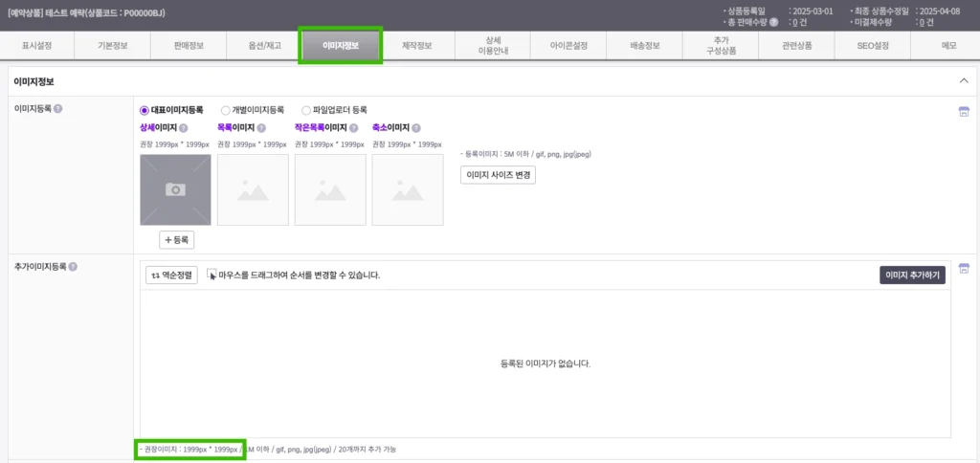Image resolution: width=980 pixels, height=463 pixels.
Task: Open the SEO설정 tab
Action: (x=873, y=46)
